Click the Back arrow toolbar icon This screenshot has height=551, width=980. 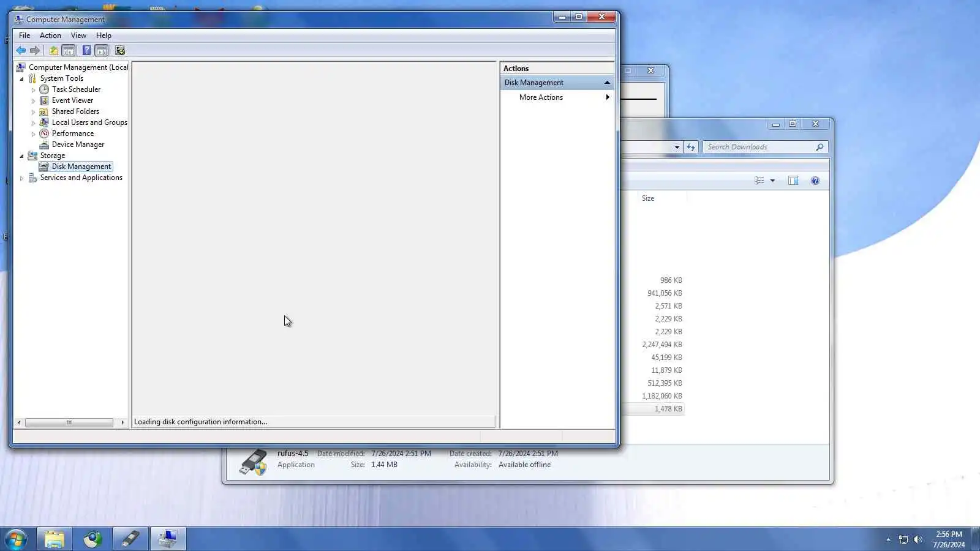(21, 51)
